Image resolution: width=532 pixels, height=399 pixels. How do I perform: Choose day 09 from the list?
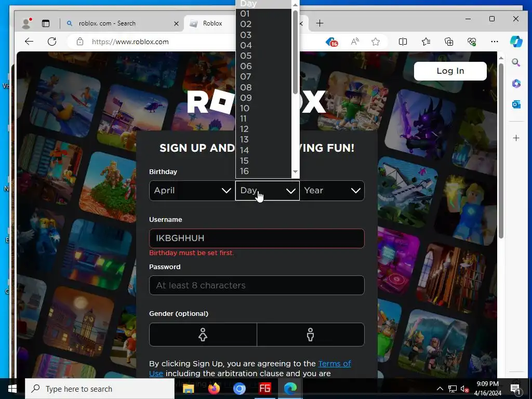[263, 98]
